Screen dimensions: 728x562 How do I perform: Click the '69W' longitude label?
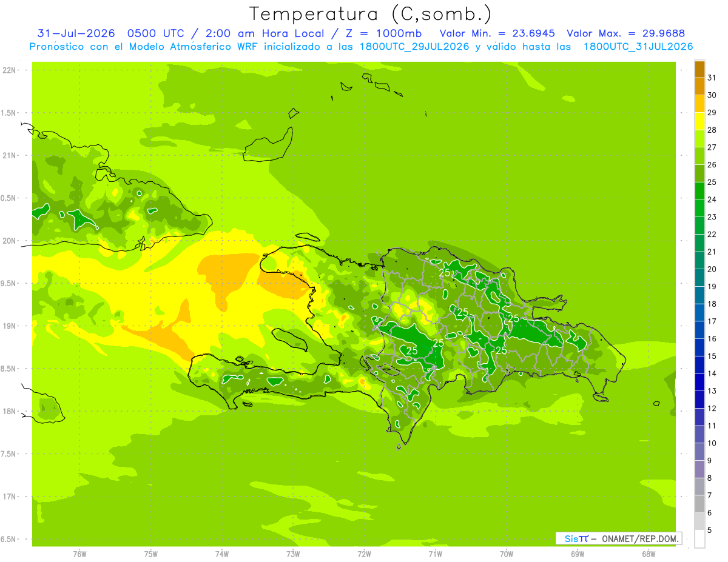point(578,555)
